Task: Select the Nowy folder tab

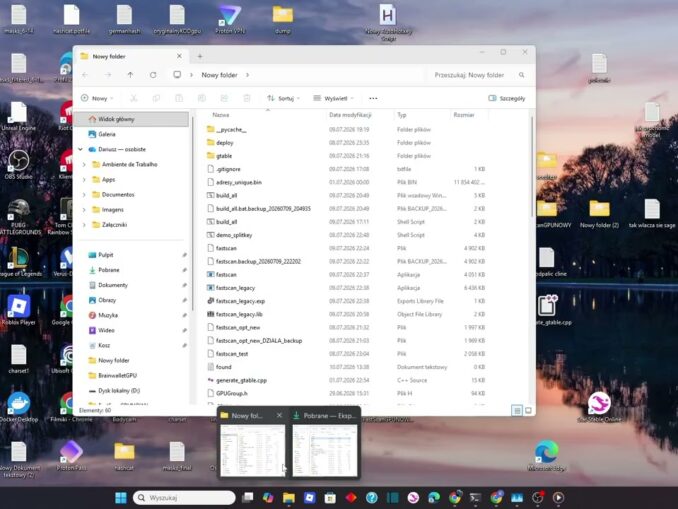Action: pyautogui.click(x=132, y=56)
